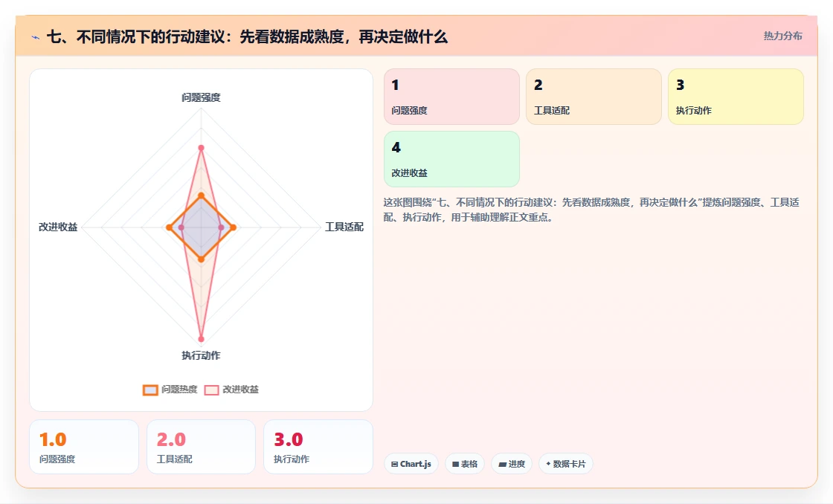Click the section title 七、不同情况下的行动建议
Viewport: 833px width, 504px height.
tap(247, 36)
